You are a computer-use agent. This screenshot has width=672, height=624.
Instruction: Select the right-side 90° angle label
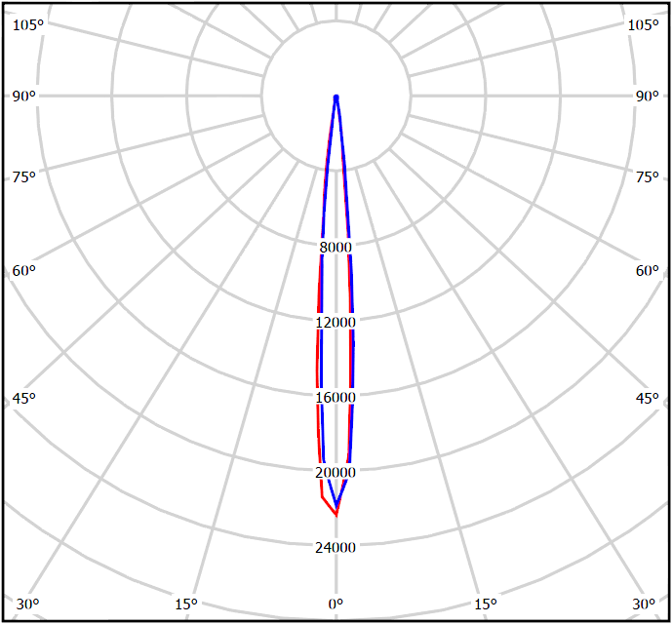[x=647, y=96]
